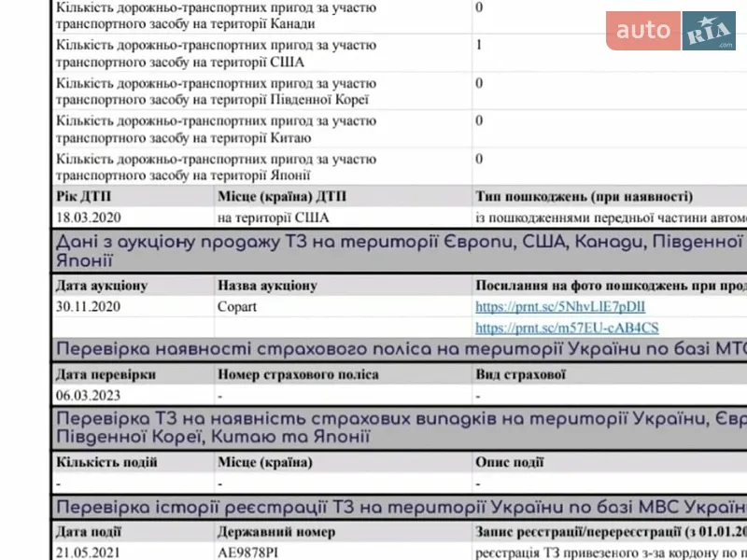This screenshot has width=747, height=560.
Task: Click the 'Назва аукціону' column header
Action: coord(267,286)
